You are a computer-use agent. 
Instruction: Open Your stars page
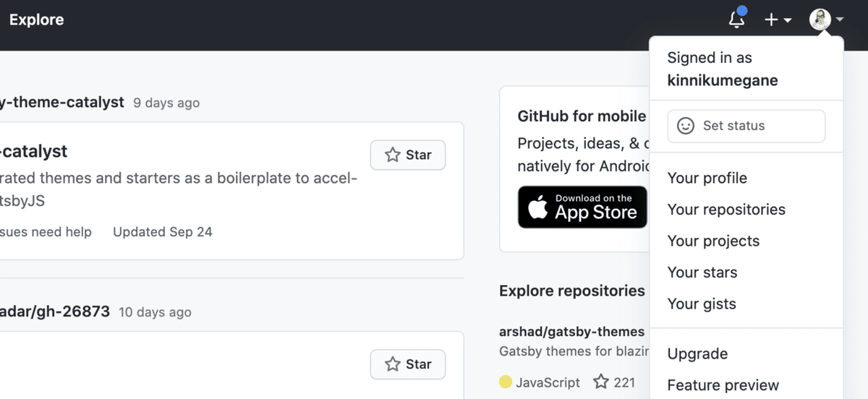702,273
